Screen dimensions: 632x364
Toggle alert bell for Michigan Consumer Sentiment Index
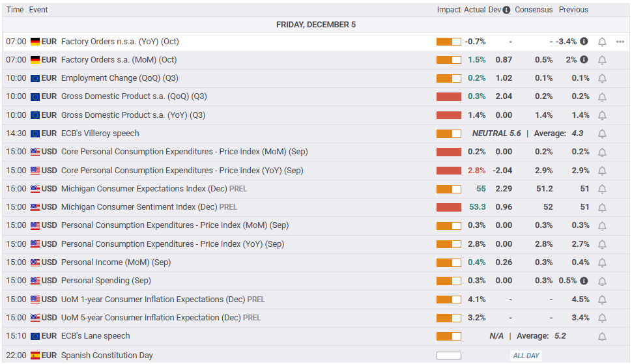pyautogui.click(x=602, y=207)
